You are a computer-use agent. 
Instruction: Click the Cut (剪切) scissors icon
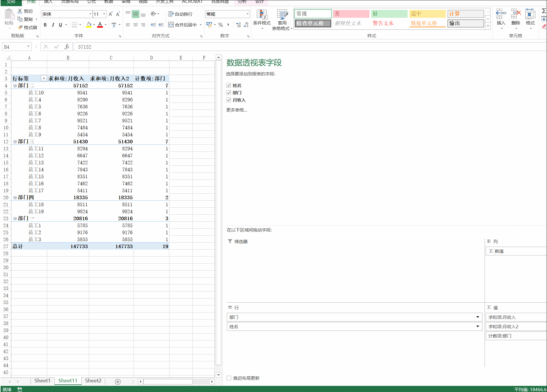coord(20,11)
